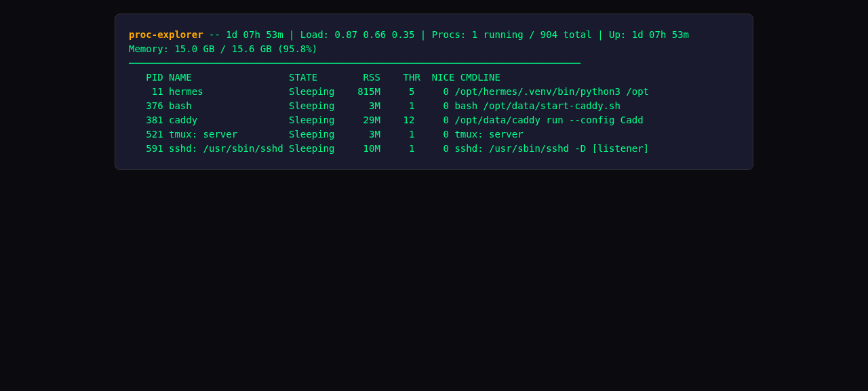Click PID 11 in the process list
This screenshot has width=868, height=391.
[157, 91]
